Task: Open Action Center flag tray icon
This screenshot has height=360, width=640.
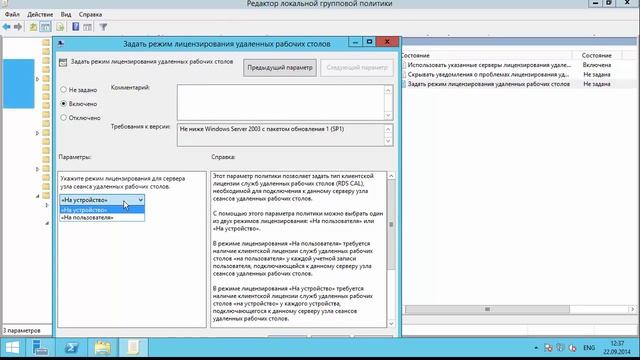Action: click(548, 348)
